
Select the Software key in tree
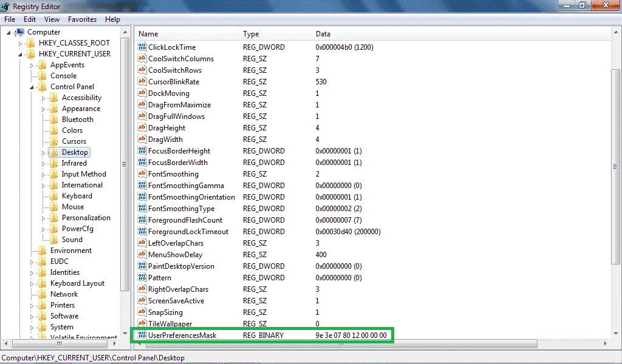click(64, 316)
